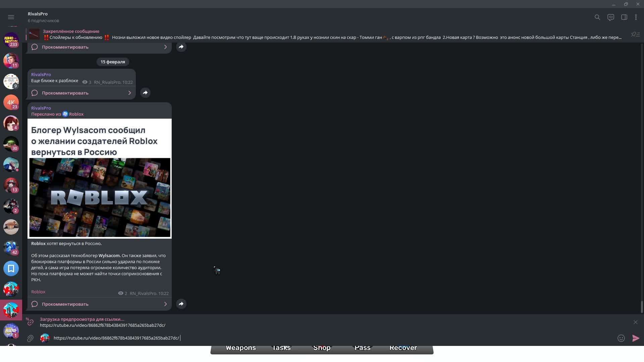Dismiss the link preview panel
Viewport: 644px width, 362px height.
point(635,322)
